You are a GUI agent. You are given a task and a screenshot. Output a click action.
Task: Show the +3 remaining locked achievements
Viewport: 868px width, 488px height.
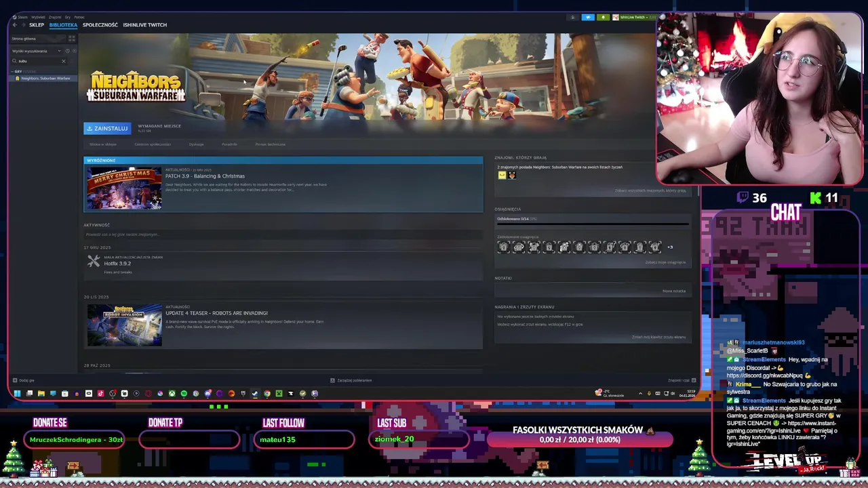pyautogui.click(x=670, y=247)
